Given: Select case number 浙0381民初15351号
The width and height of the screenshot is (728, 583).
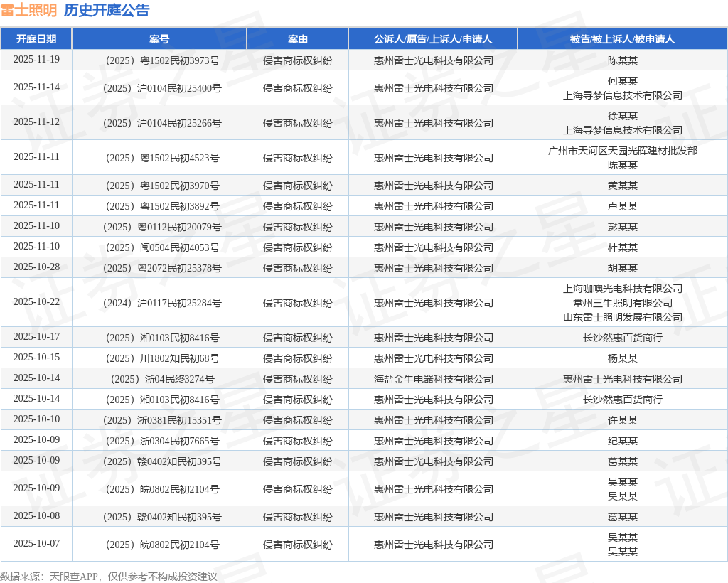Looking at the screenshot, I should click(x=163, y=420).
